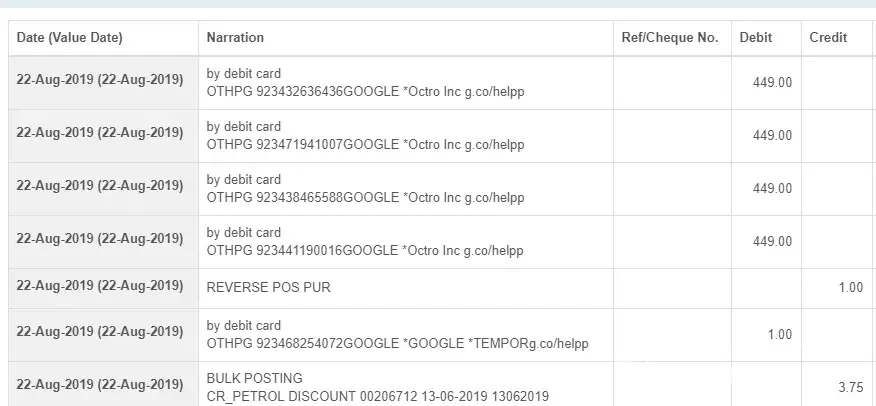Image resolution: width=876 pixels, height=406 pixels.
Task: Select narration for transaction OTHPG 923441190016
Action: pos(365,242)
